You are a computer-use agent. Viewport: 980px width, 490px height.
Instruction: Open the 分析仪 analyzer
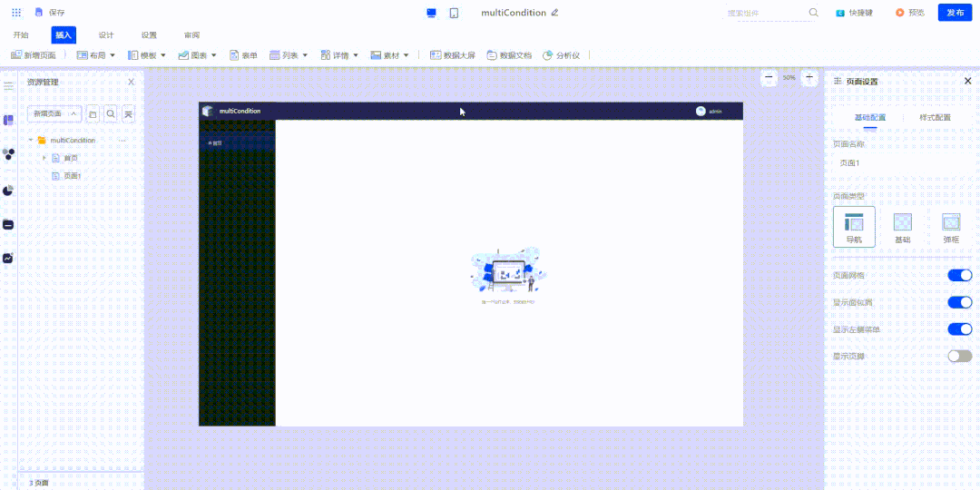[x=562, y=55]
